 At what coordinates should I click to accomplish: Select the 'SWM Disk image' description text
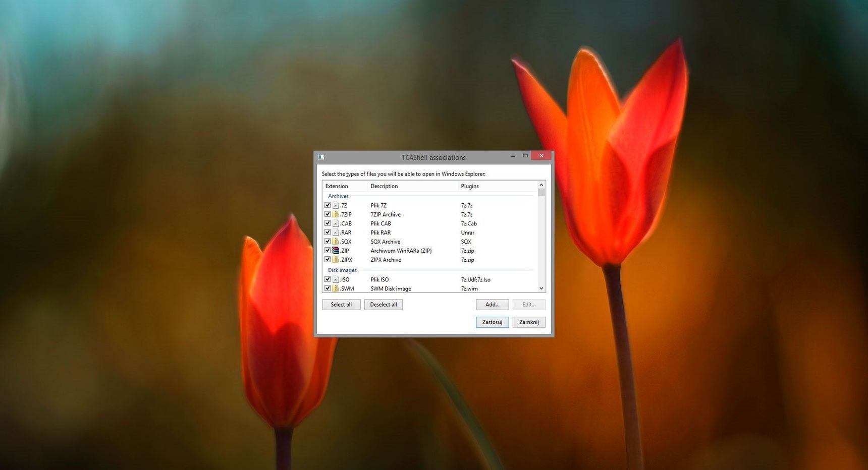pyautogui.click(x=391, y=288)
